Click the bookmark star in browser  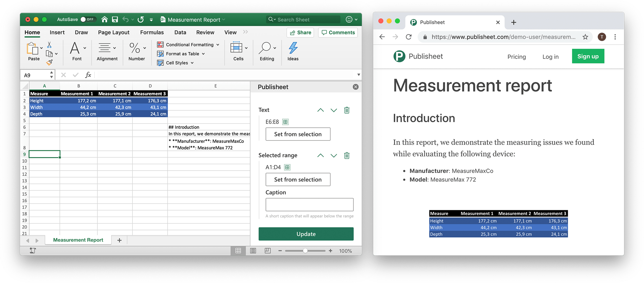pyautogui.click(x=585, y=37)
